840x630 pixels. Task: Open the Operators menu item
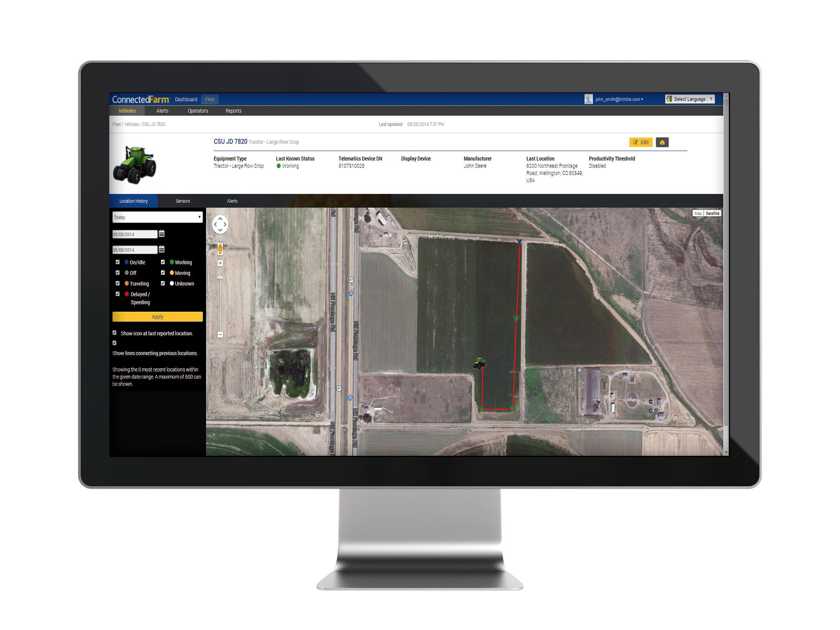pos(198,111)
